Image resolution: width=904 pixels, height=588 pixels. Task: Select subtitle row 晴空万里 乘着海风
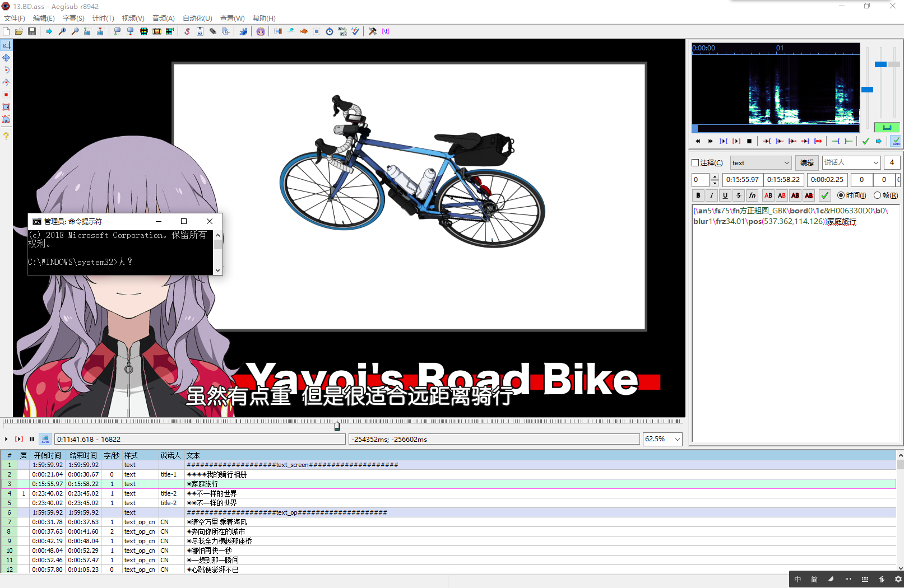click(448, 522)
